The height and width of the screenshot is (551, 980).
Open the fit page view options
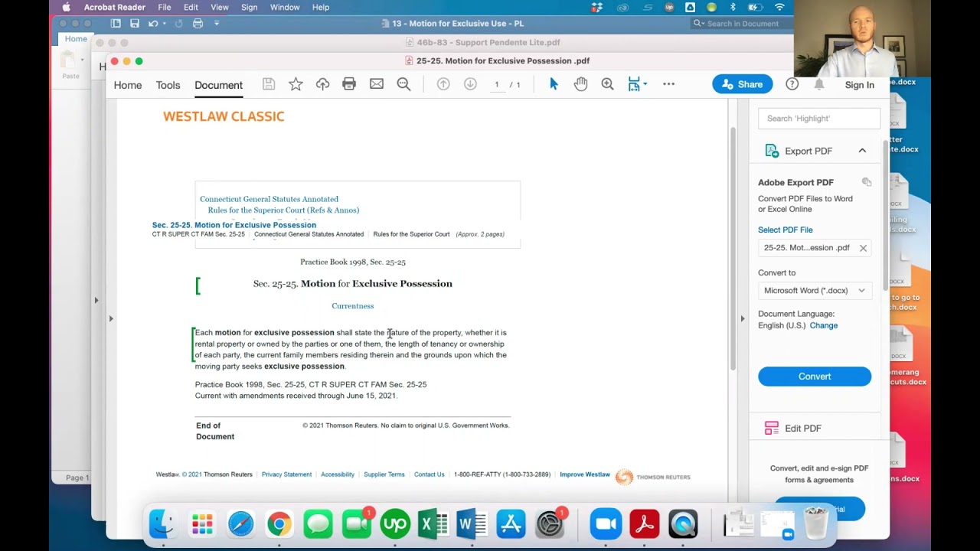637,84
